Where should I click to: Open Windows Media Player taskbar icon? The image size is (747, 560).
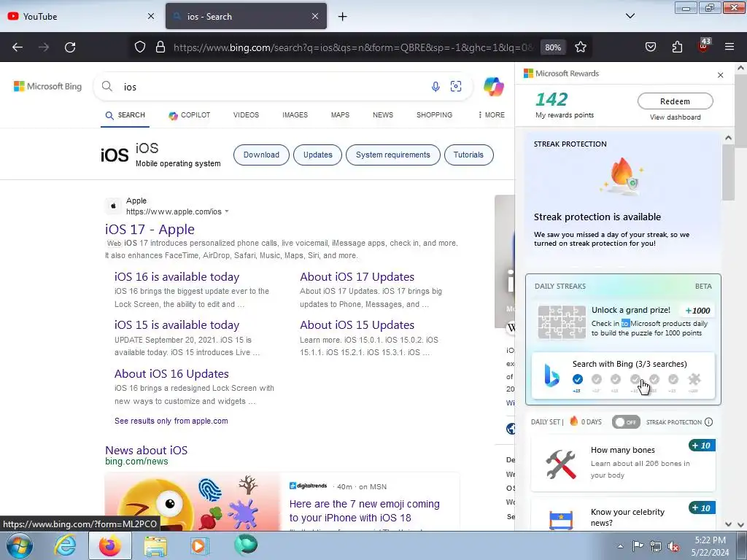(198, 545)
